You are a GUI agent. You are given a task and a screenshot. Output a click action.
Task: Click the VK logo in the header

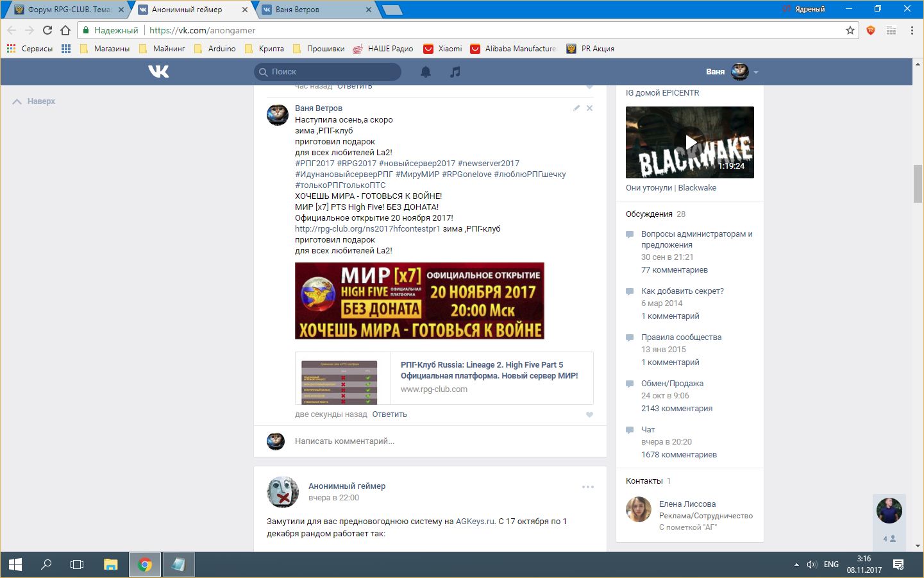(x=158, y=71)
